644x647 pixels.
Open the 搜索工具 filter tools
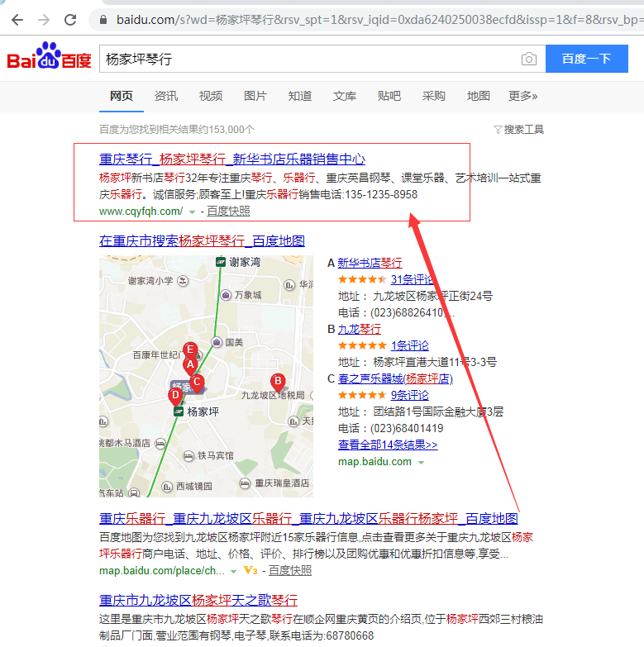click(x=518, y=129)
